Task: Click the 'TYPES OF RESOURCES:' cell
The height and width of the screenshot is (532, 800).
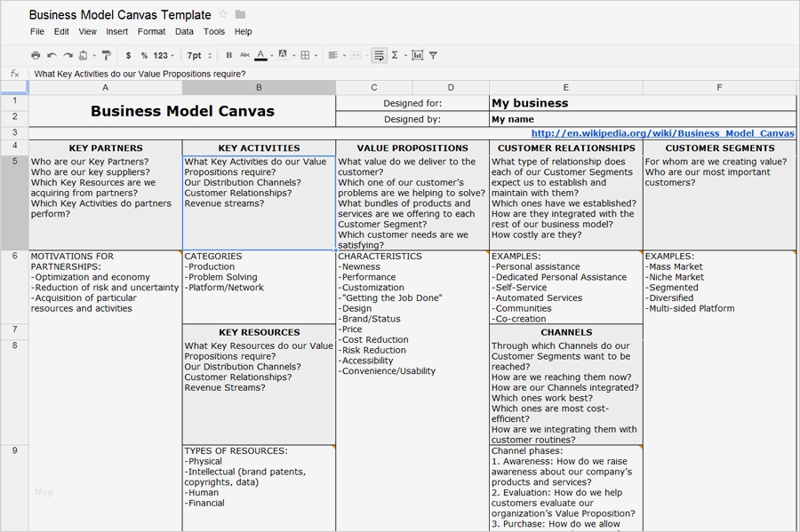Action: pos(259,488)
